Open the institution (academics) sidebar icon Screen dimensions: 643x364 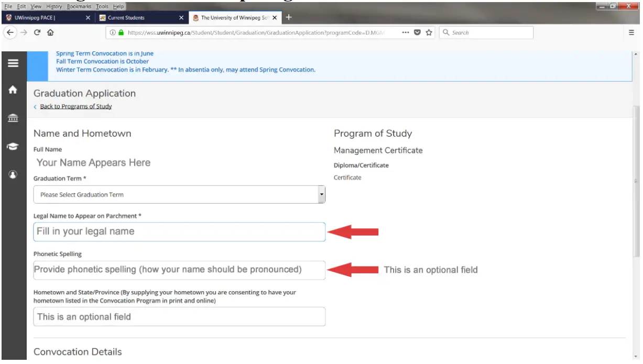tap(13, 118)
